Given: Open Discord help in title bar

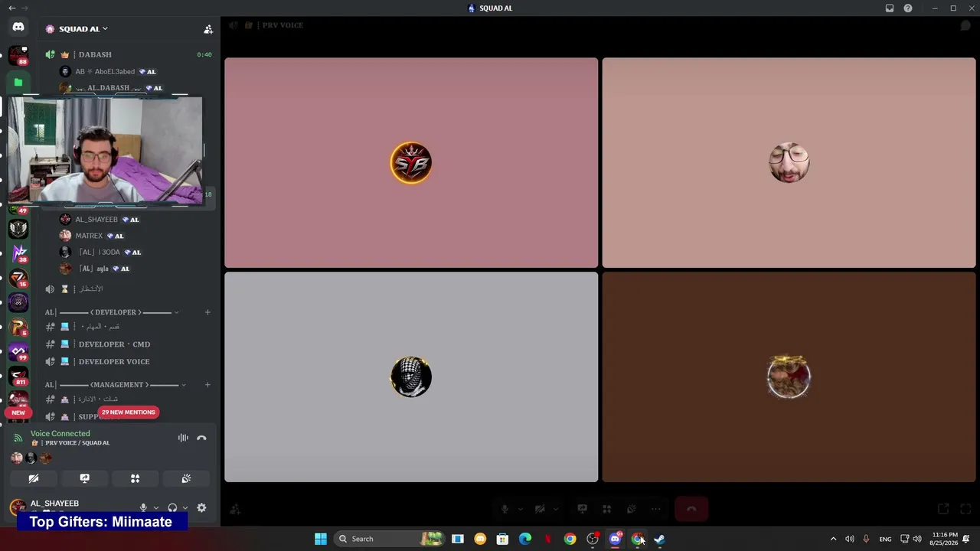Looking at the screenshot, I should [x=908, y=8].
